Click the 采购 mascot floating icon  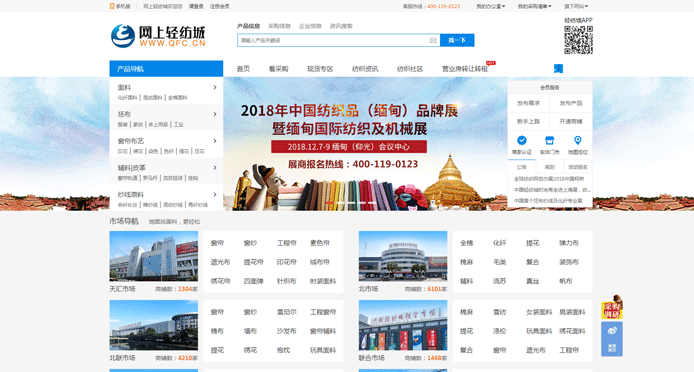pos(612,307)
